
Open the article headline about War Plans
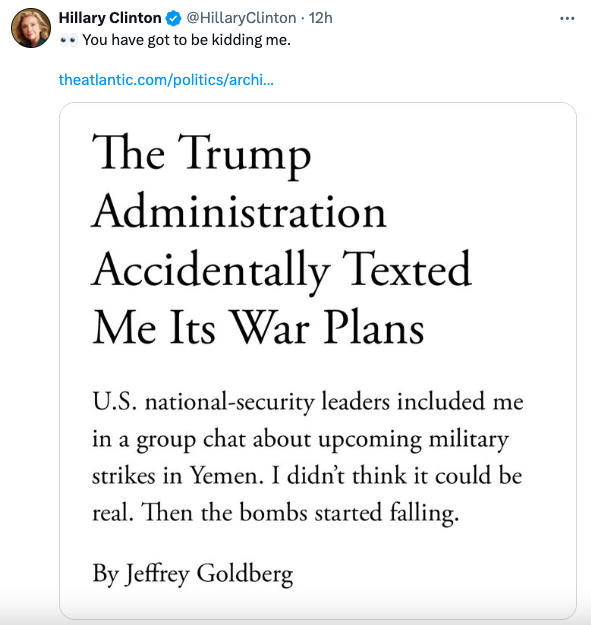pyautogui.click(x=281, y=240)
